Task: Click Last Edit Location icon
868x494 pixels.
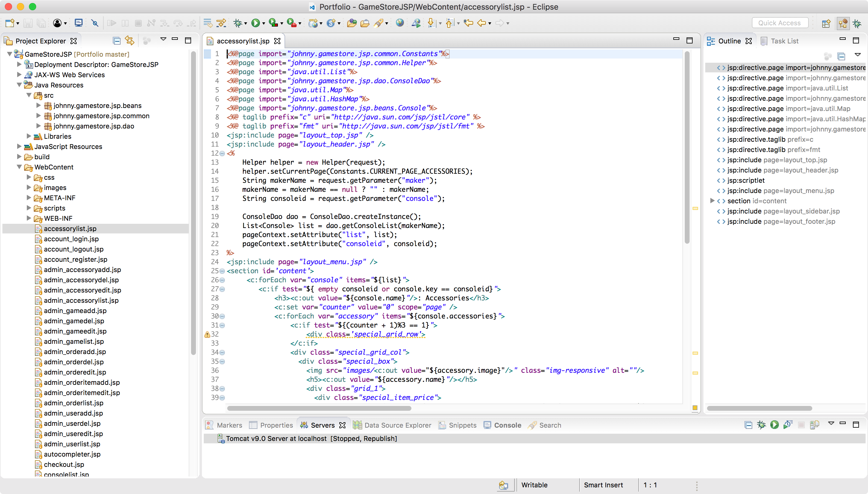Action: pos(469,23)
